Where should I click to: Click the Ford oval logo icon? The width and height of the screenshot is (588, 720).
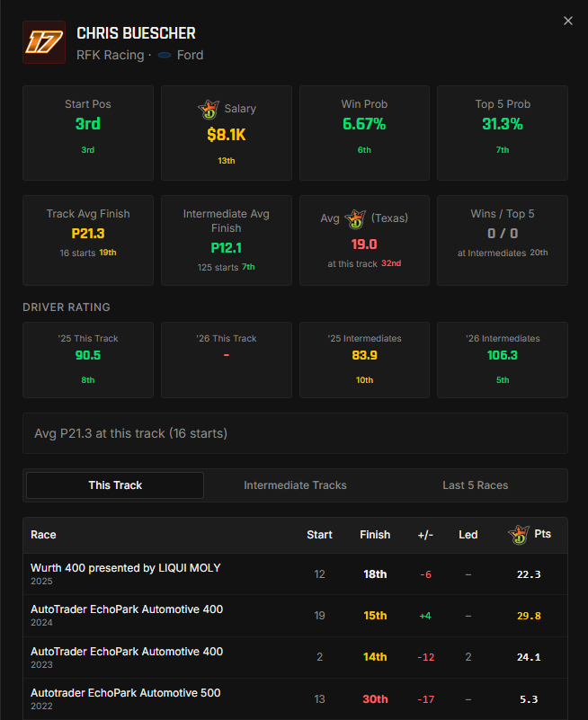click(x=165, y=55)
